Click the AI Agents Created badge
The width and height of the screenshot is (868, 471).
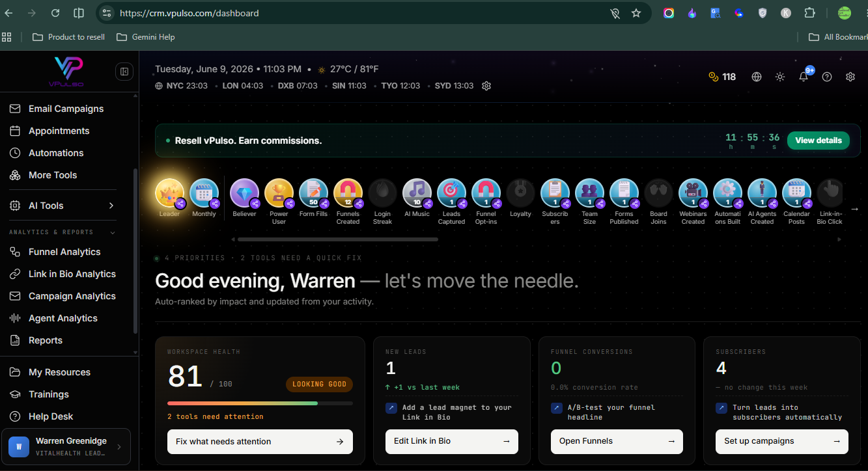pyautogui.click(x=762, y=193)
